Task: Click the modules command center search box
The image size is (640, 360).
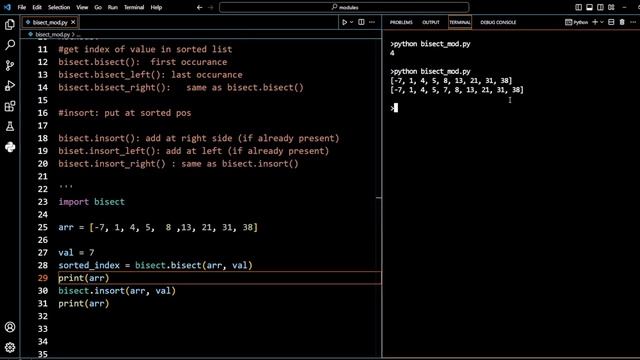Action: pyautogui.click(x=344, y=7)
